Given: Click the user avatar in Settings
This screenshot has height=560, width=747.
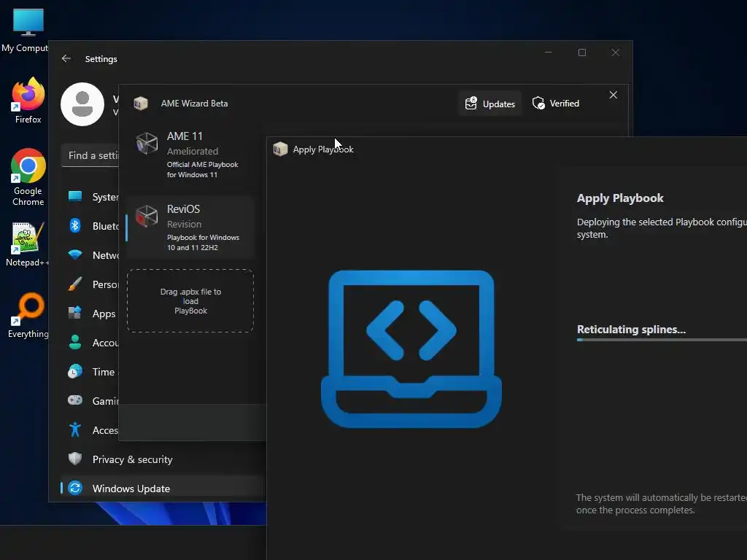Looking at the screenshot, I should [82, 104].
